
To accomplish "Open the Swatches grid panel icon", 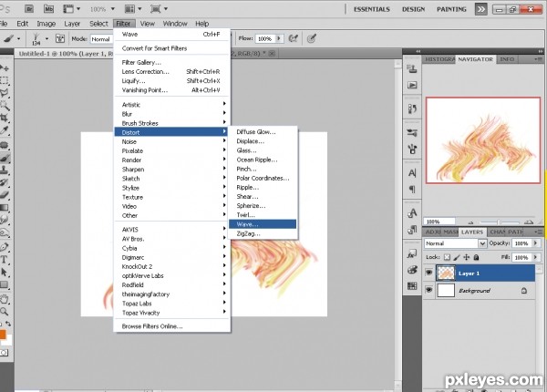I will pyautogui.click(x=412, y=286).
